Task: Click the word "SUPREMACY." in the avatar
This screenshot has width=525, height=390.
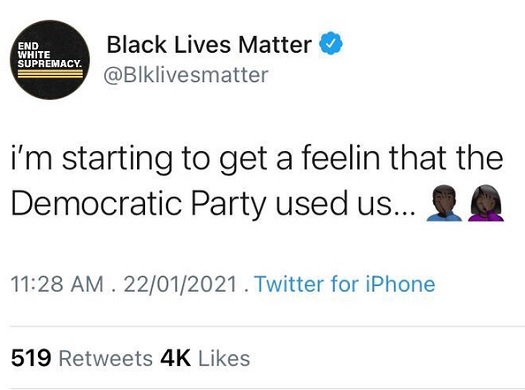Action: point(50,64)
